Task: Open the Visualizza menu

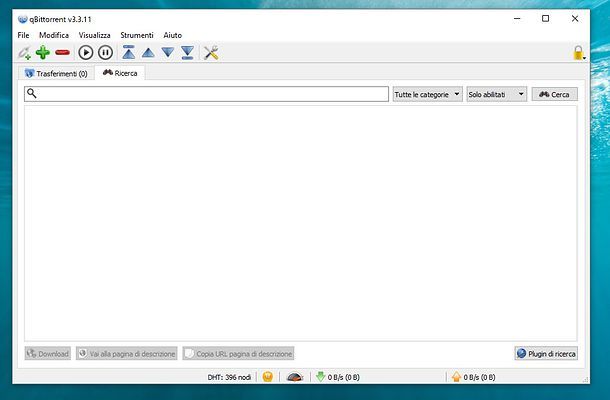Action: click(x=95, y=35)
